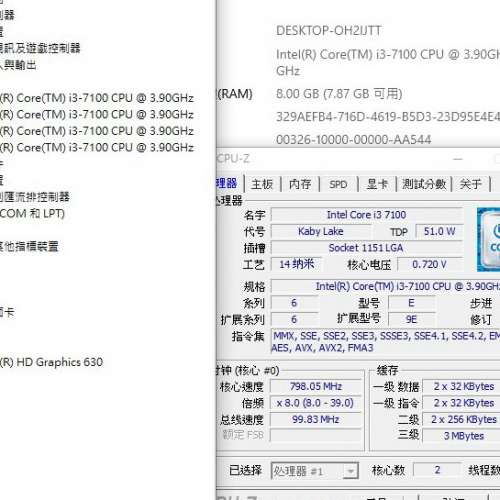The width and height of the screenshot is (500, 500).
Task: Click the 已选择 label in CPU-Z
Action: tap(246, 470)
